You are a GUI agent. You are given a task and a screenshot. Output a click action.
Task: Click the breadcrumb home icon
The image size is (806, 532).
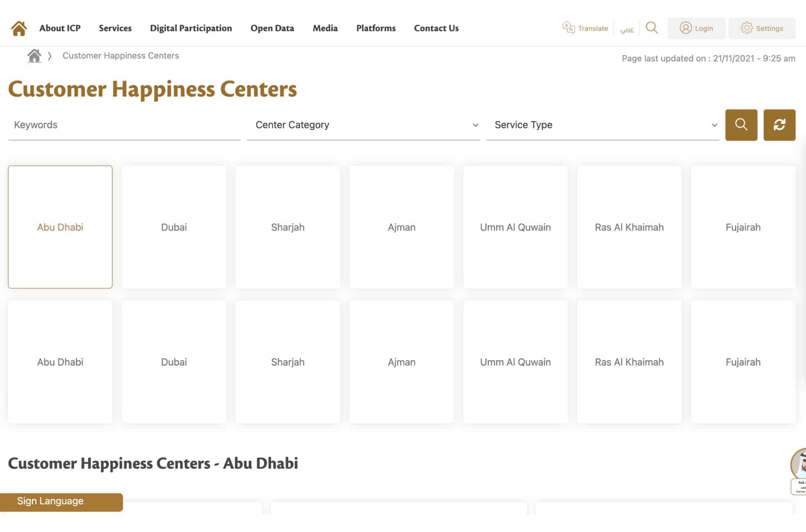coord(34,56)
